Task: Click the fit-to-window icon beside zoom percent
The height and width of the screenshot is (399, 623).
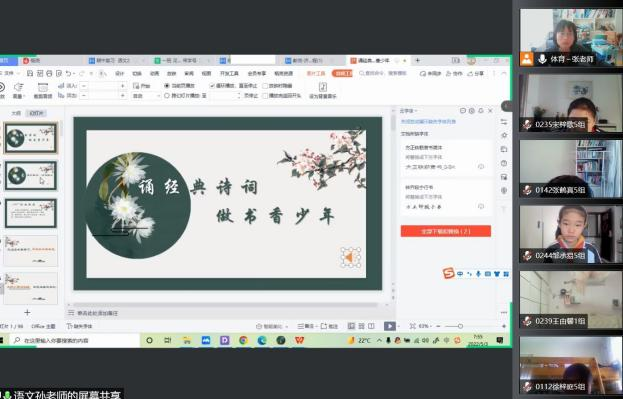Action: (413, 326)
